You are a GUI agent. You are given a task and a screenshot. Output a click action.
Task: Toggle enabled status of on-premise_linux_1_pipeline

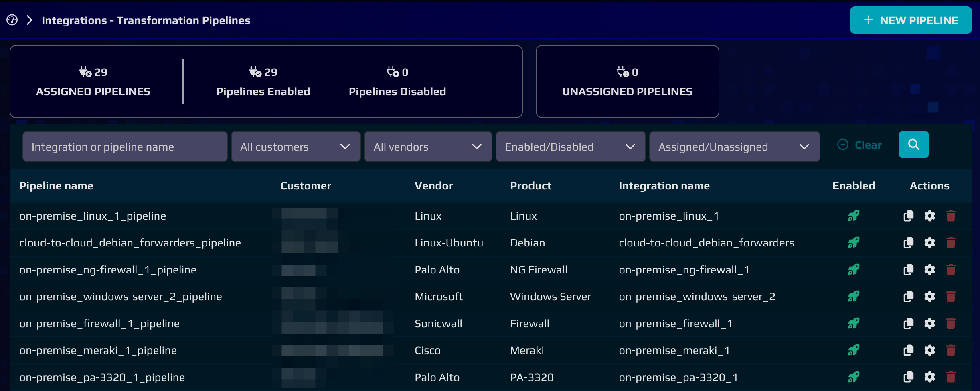[854, 216]
